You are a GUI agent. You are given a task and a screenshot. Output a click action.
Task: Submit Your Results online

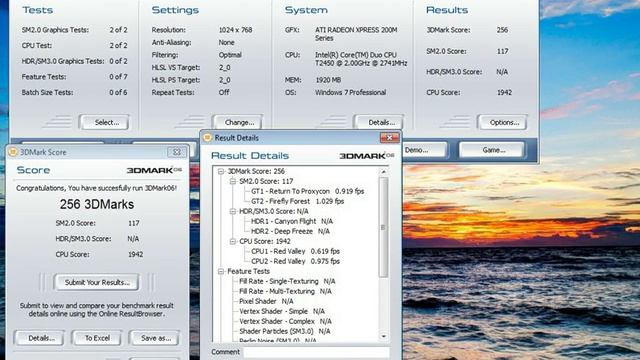click(x=96, y=282)
